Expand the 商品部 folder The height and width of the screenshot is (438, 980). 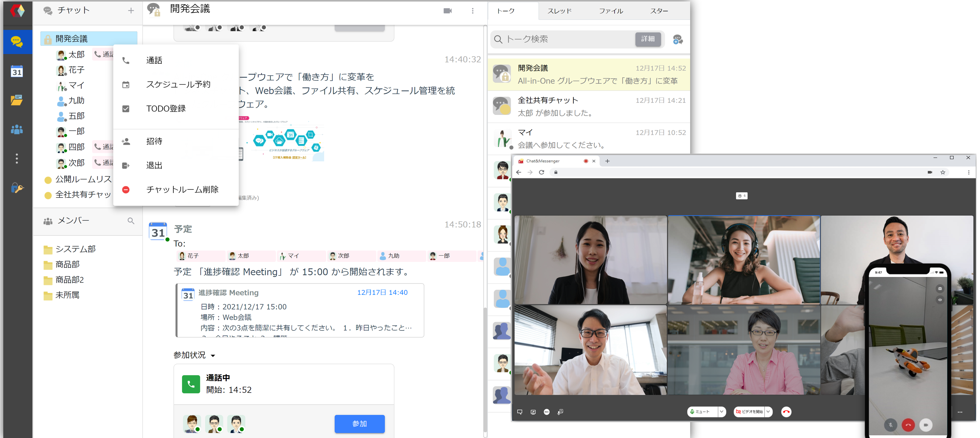point(61,264)
